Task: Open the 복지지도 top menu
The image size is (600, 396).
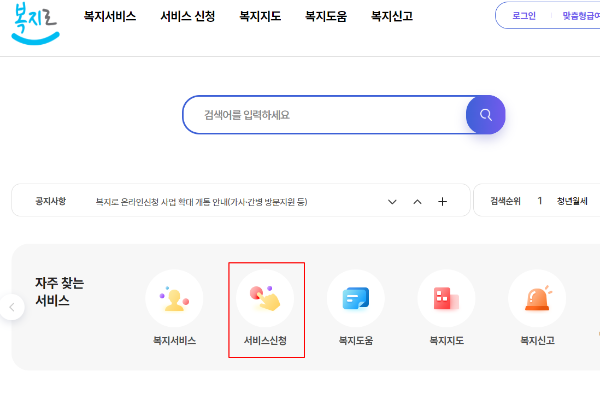Action: pyautogui.click(x=260, y=16)
